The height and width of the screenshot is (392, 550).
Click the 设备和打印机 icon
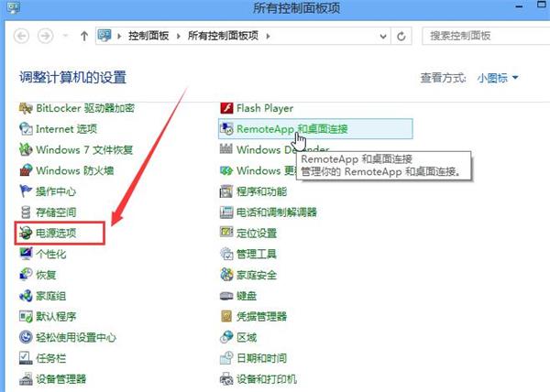point(226,379)
